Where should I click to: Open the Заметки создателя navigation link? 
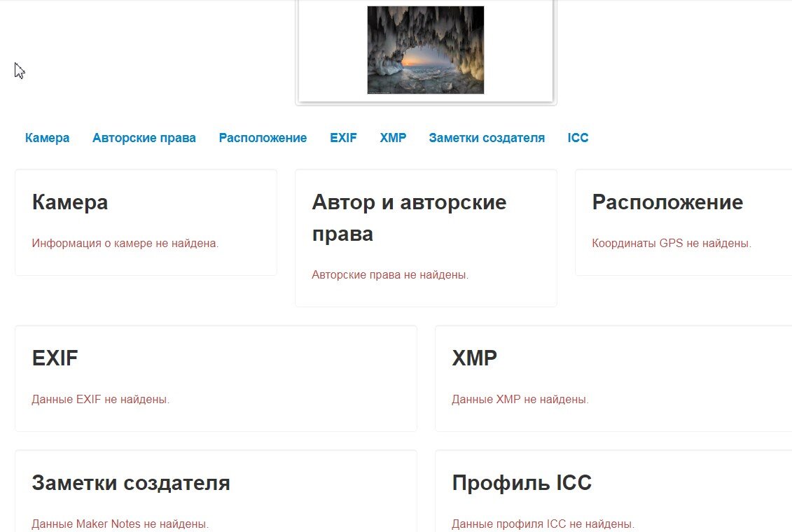(487, 138)
